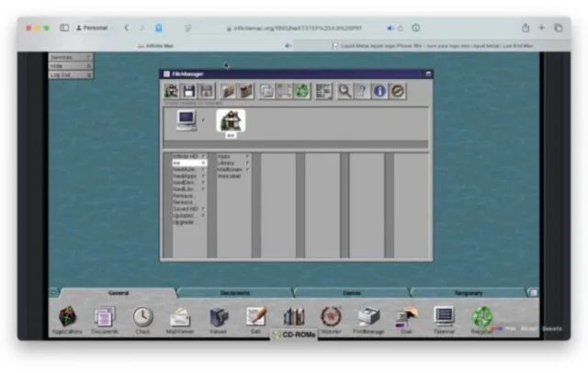Click the list view layout toolbar icon
Image resolution: width=588 pixels, height=373 pixels.
(x=323, y=91)
